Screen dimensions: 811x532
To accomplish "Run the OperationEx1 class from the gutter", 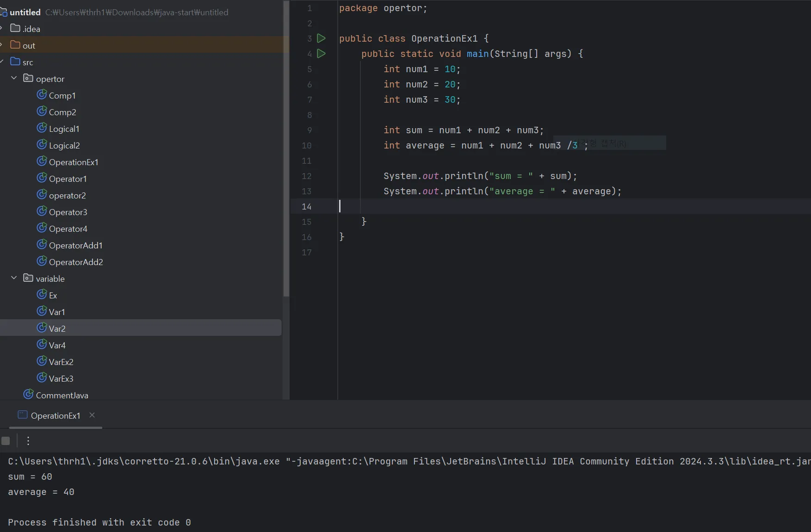I will pyautogui.click(x=321, y=38).
